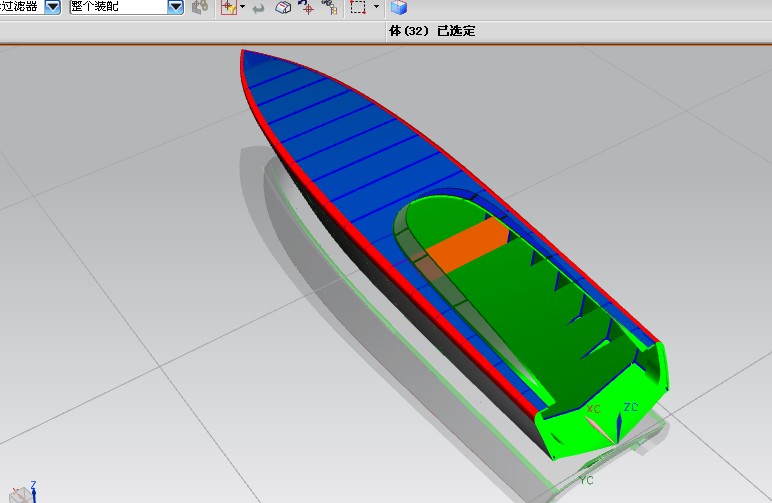The width and height of the screenshot is (772, 503).
Task: Click the greyed-out assembly icon beside the scope dropdown
Action: [x=200, y=7]
